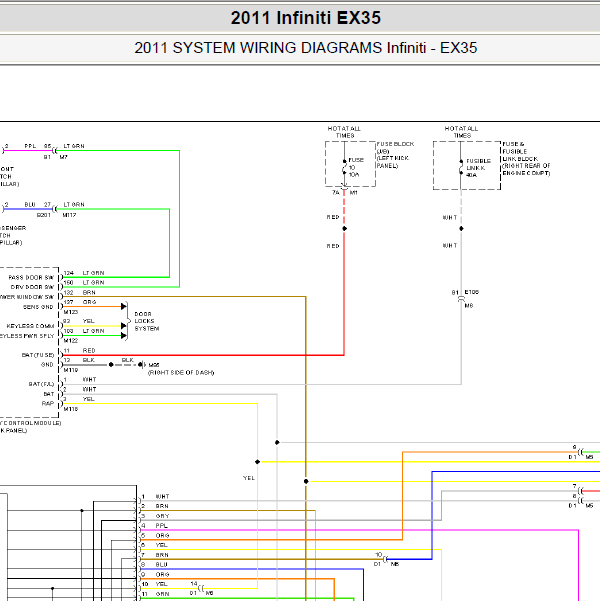Screen dimensions: 600x601
Task: Click the "FUSE 10 10A" fuse label
Action: [356, 167]
